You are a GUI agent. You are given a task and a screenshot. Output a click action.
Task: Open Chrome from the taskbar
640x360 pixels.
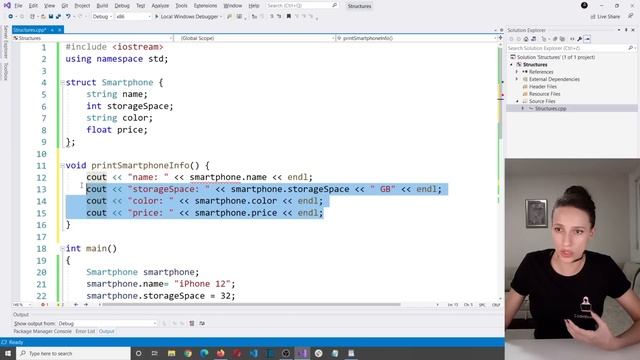(188, 353)
